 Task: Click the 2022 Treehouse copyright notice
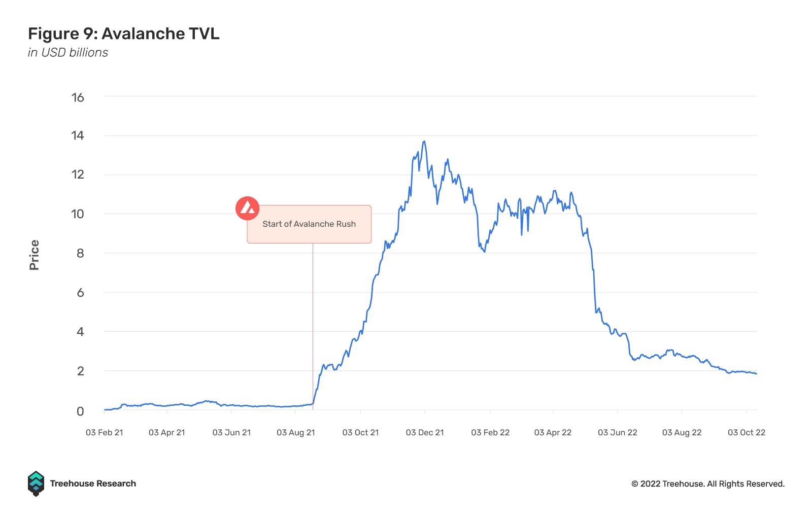point(708,484)
